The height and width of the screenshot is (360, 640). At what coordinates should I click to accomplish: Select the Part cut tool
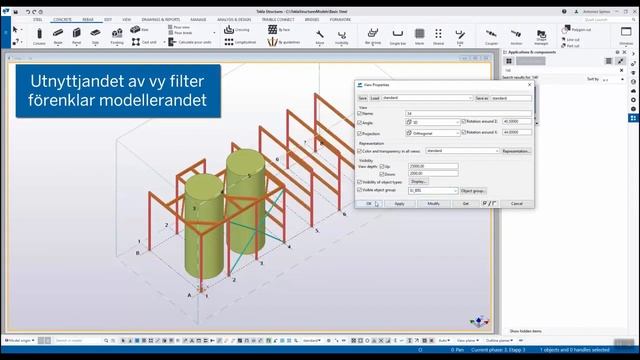click(x=571, y=46)
